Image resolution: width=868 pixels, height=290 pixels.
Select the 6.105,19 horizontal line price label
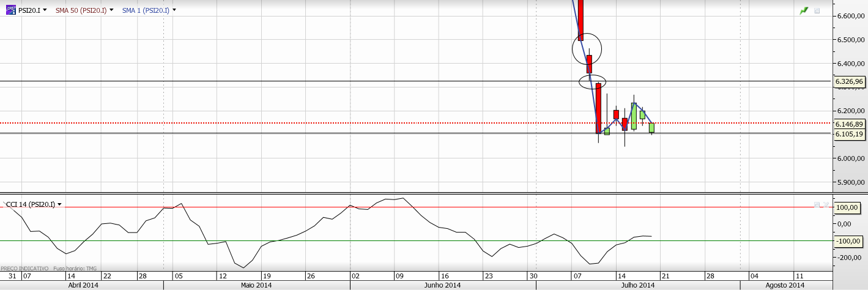849,134
